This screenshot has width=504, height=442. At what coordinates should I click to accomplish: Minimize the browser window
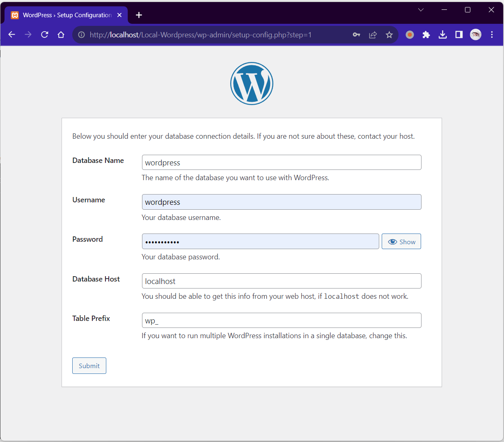point(444,10)
